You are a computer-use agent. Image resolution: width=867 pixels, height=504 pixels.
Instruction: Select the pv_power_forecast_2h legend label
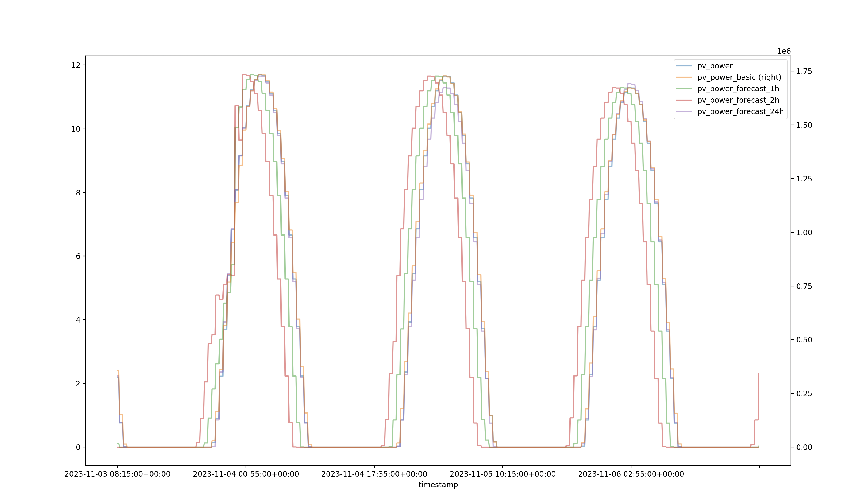(x=738, y=100)
